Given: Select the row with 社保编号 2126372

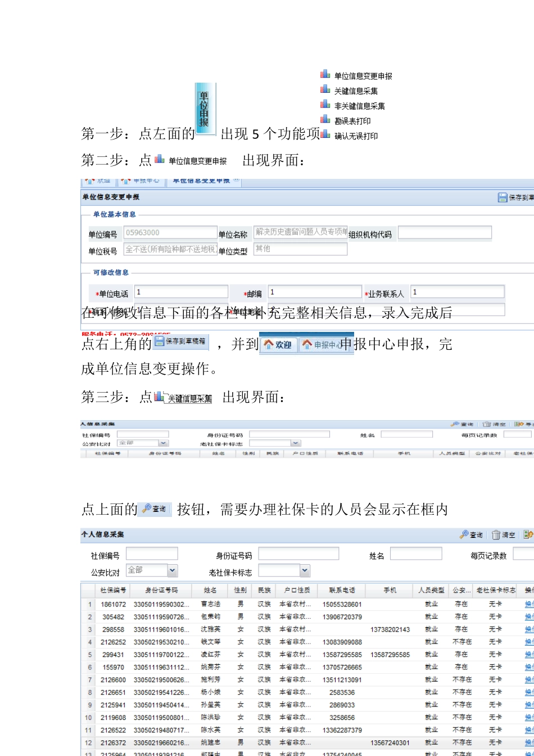Looking at the screenshot, I should point(307,742).
